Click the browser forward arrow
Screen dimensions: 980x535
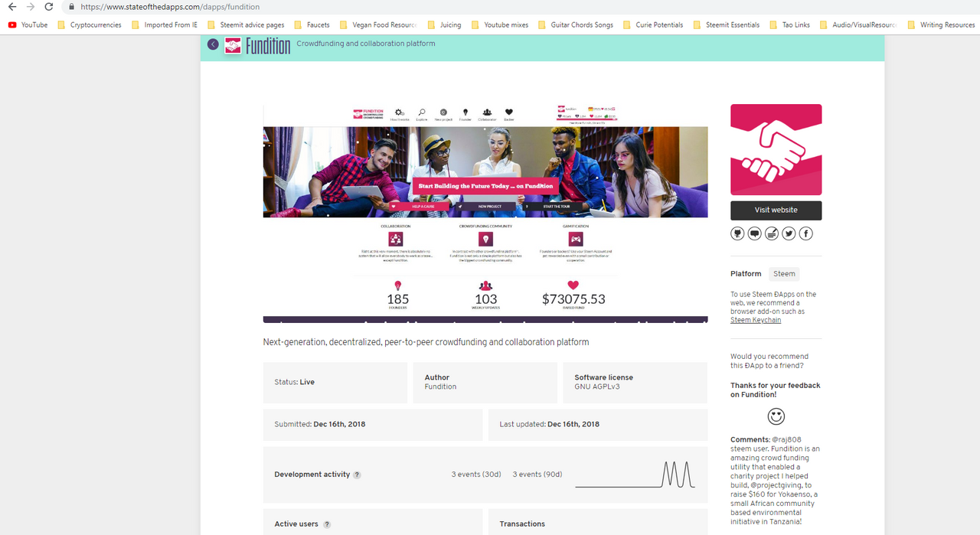click(31, 6)
